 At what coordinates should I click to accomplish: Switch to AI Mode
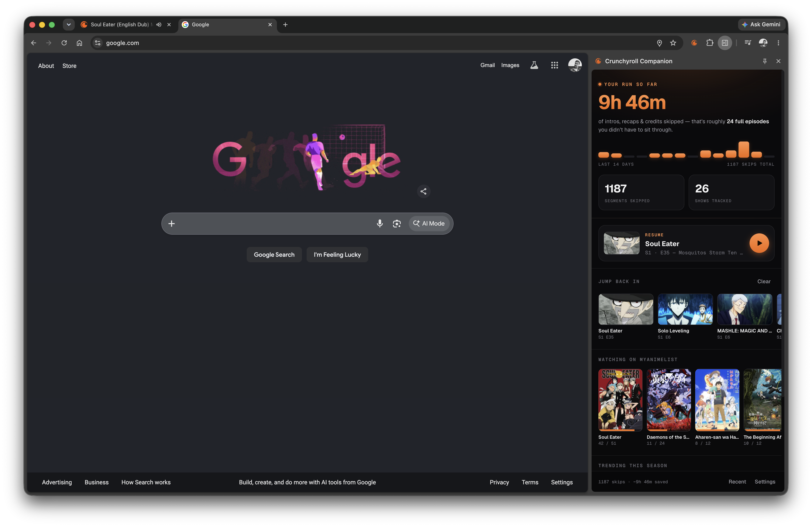(429, 224)
